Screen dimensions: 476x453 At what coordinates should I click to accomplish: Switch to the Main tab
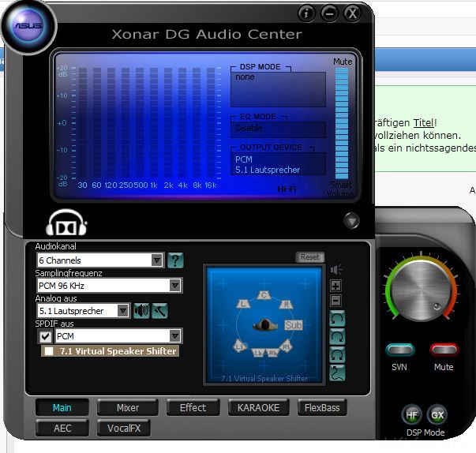pos(62,408)
